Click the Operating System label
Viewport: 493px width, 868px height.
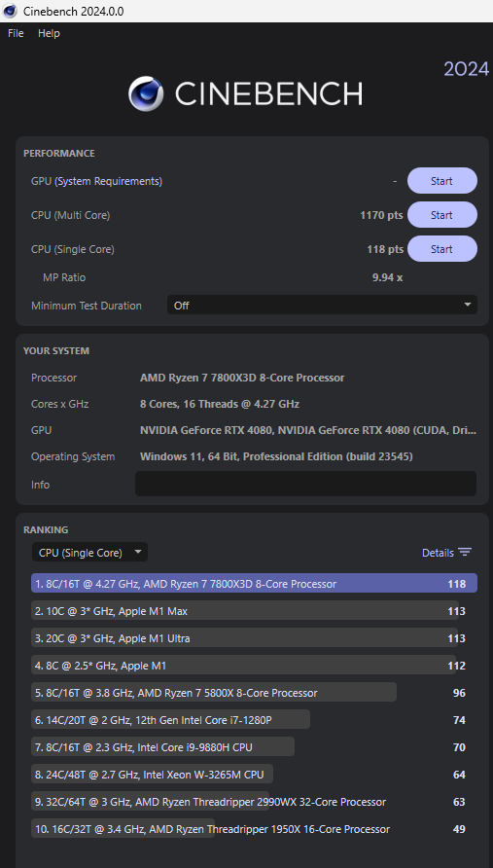(73, 456)
